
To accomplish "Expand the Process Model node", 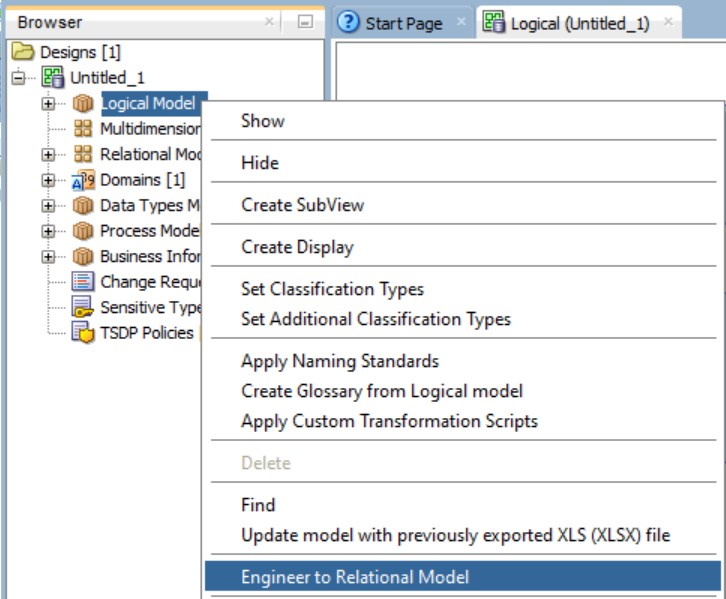I will (47, 231).
